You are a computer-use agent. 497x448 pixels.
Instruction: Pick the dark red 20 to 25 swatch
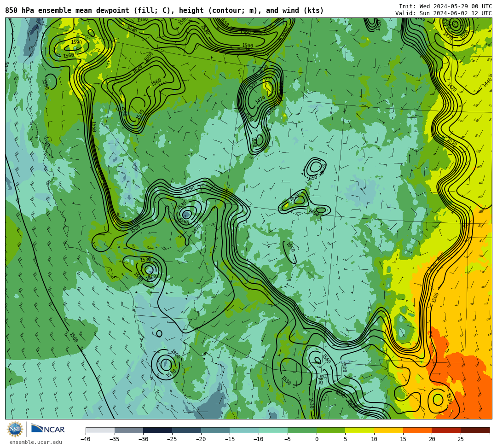click(x=446, y=430)
